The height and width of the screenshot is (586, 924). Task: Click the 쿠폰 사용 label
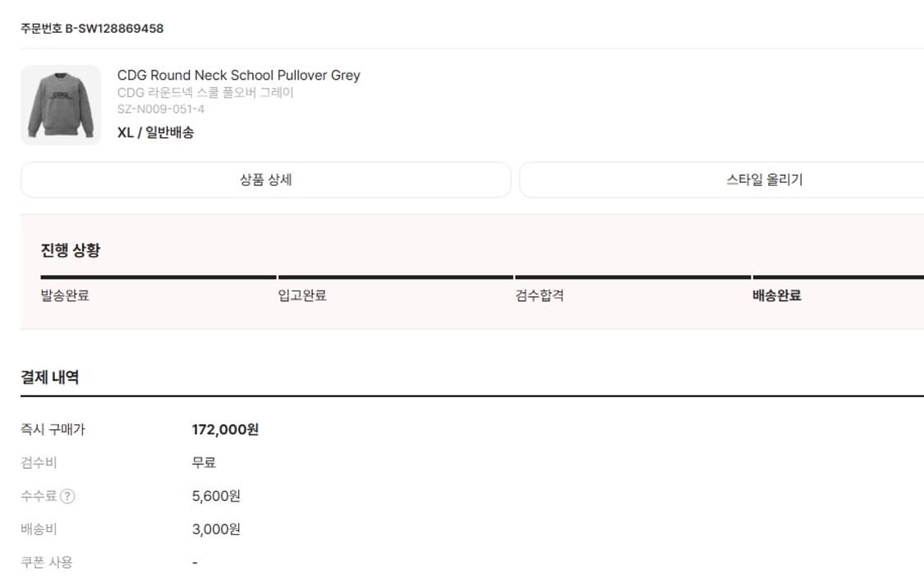[47, 562]
